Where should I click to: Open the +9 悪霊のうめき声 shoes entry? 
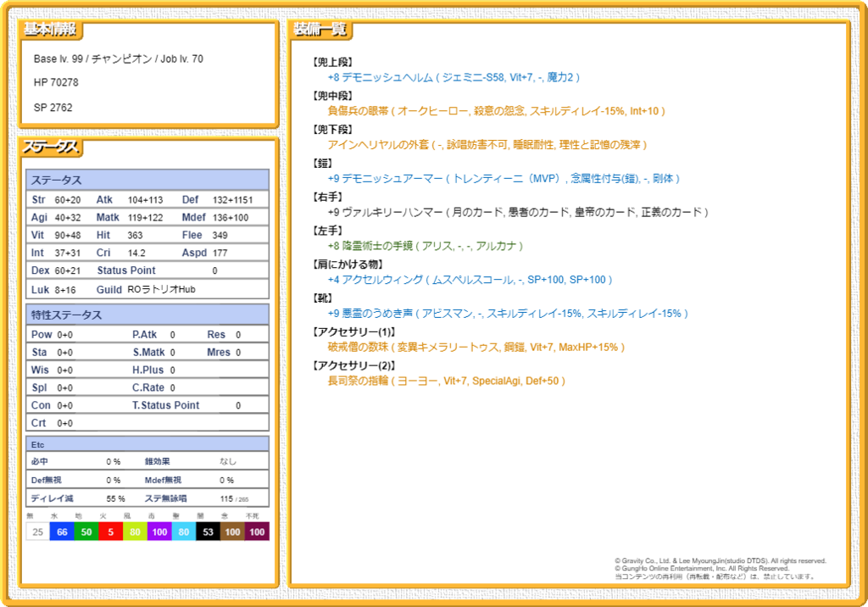click(508, 313)
